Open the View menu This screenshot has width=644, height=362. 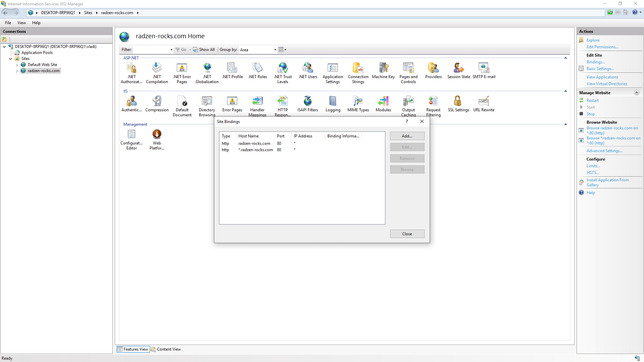coord(21,23)
